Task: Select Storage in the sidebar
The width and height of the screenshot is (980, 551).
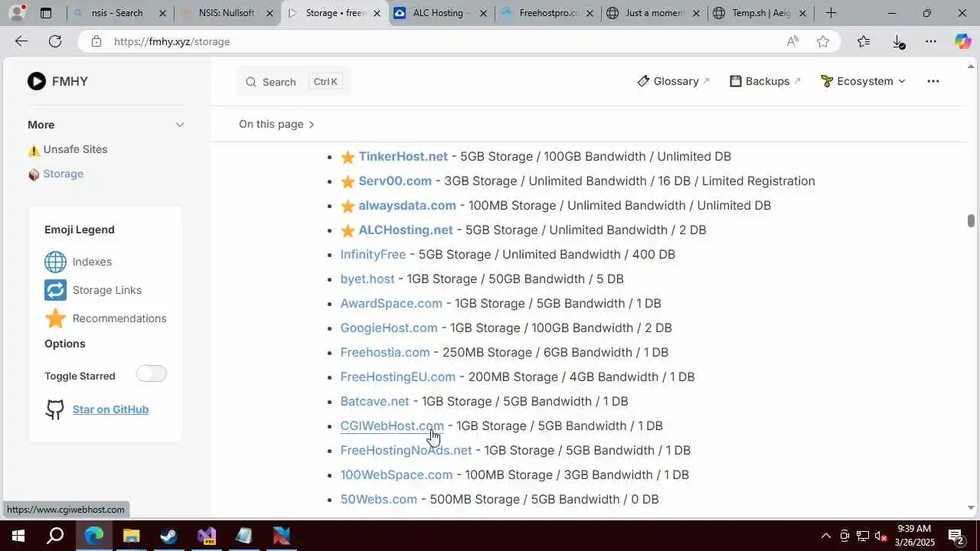Action: tap(63, 174)
